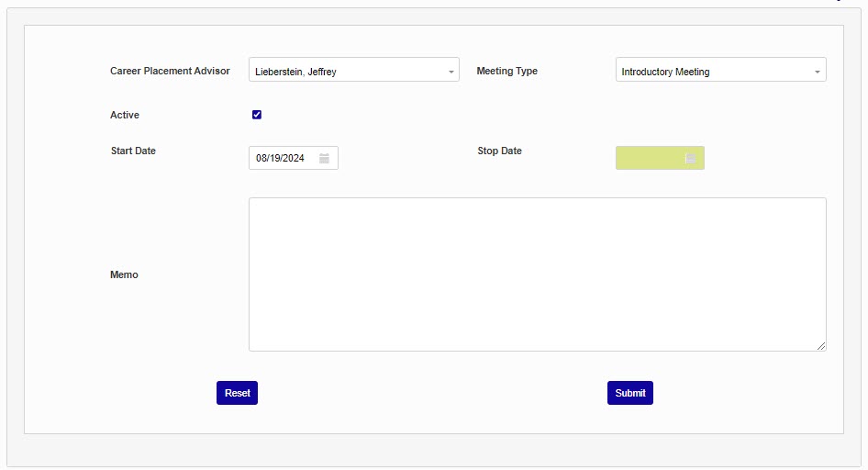Click the Active label text

[125, 115]
